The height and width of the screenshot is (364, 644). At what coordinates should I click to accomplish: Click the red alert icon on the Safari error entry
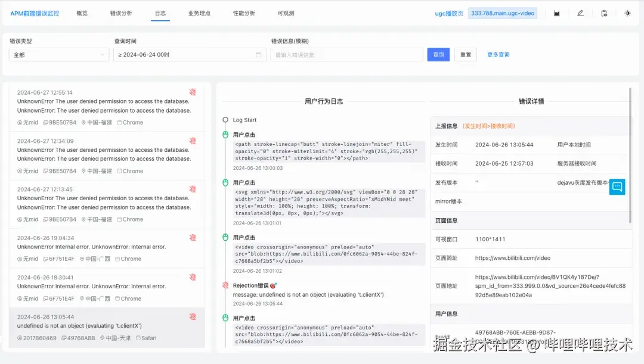192,316
